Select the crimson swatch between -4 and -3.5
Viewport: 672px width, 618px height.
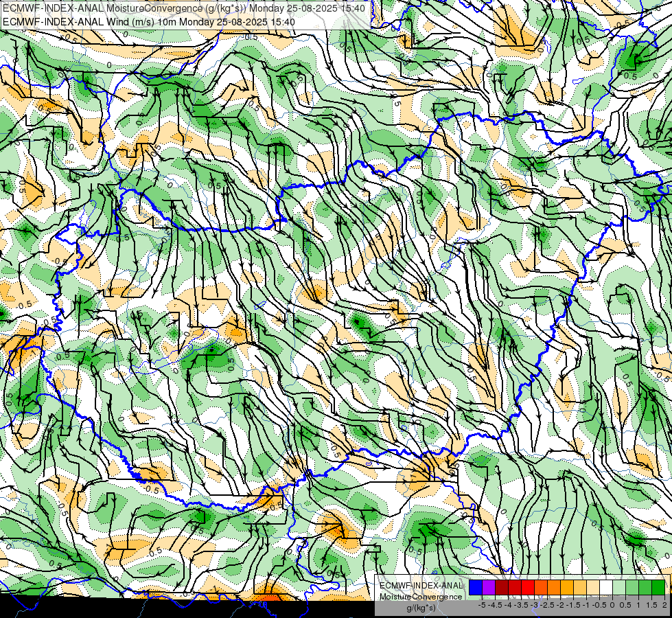[515, 588]
